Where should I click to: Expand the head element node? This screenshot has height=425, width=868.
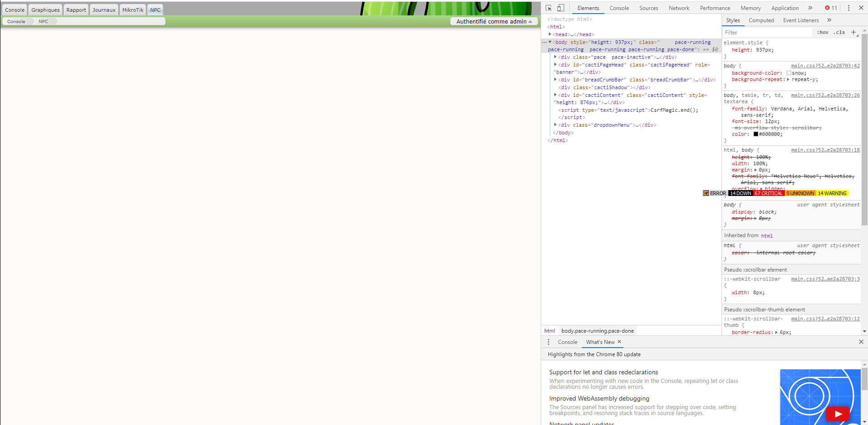(x=550, y=34)
